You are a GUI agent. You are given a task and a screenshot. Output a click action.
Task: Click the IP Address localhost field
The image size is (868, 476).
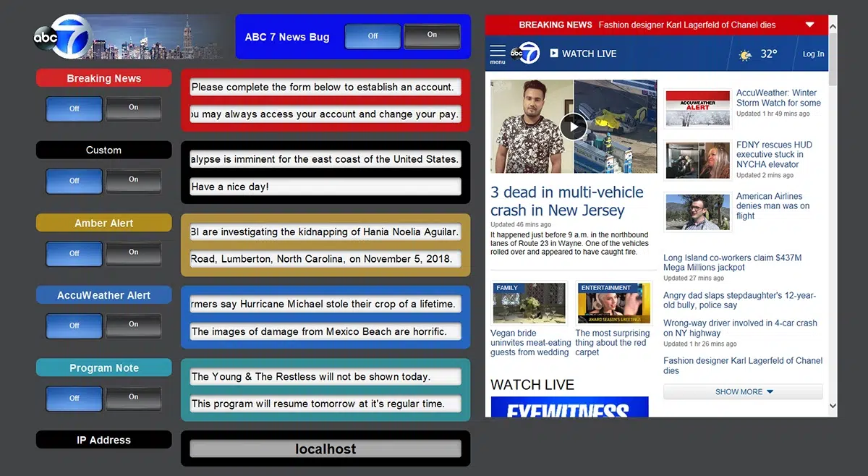(x=325, y=449)
